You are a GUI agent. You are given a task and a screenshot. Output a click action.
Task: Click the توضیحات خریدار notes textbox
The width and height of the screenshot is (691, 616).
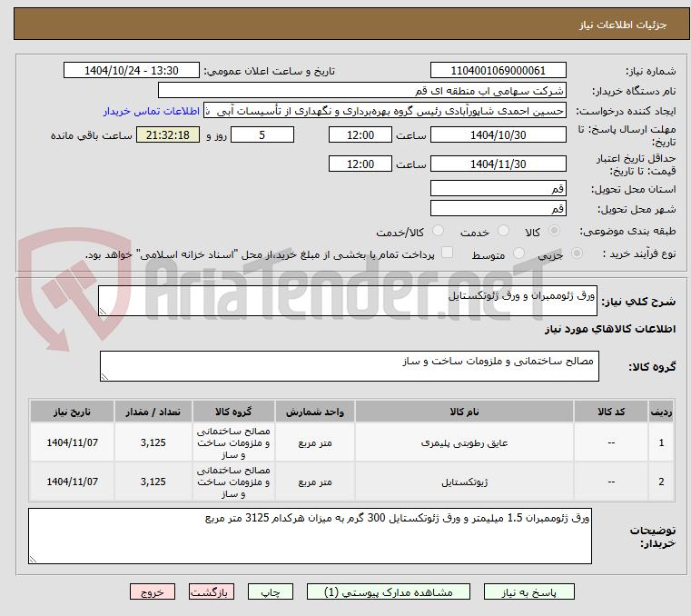tap(310, 536)
